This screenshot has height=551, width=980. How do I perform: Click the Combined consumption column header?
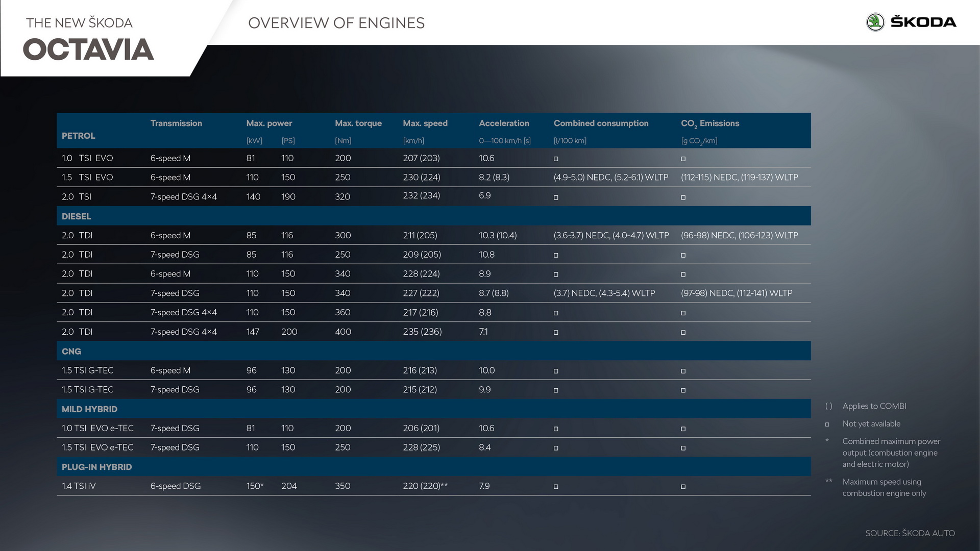pos(601,123)
